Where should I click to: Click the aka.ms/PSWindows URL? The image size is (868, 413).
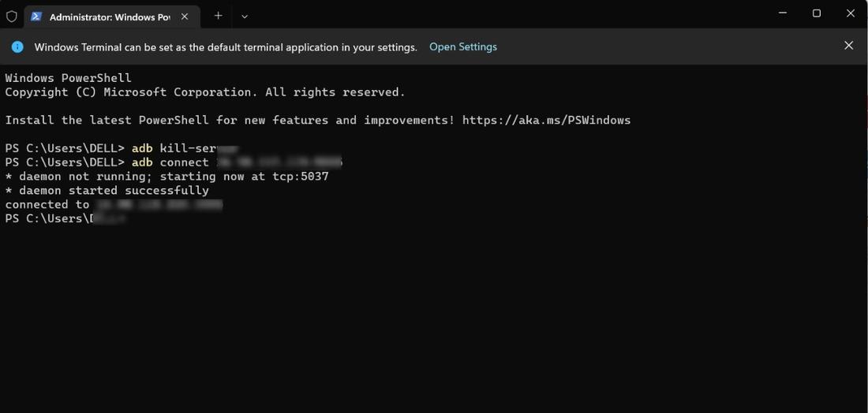click(x=546, y=120)
